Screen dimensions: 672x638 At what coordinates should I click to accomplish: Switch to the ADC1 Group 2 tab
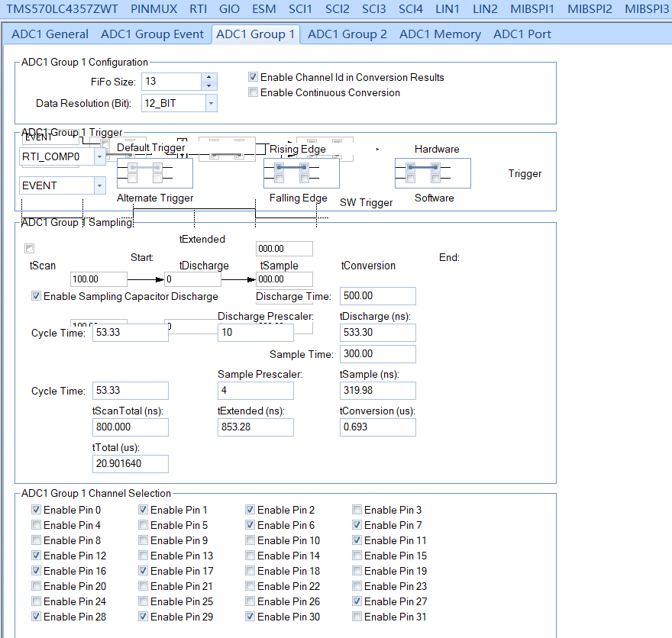[347, 34]
